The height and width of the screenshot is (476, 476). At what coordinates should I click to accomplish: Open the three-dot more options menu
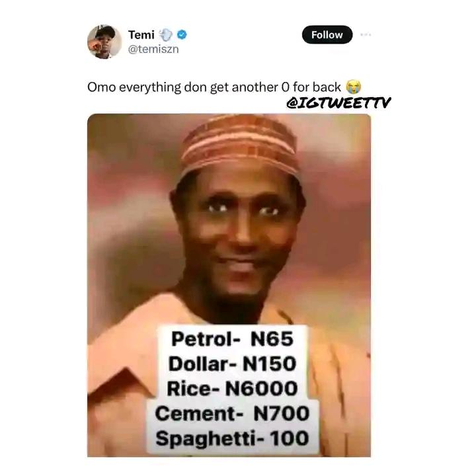(366, 35)
